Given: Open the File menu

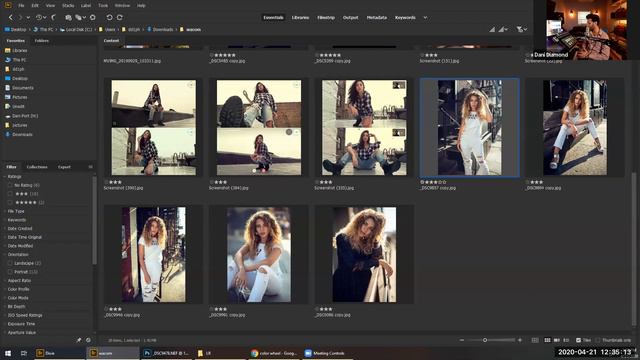Looking at the screenshot, I should point(21,6).
